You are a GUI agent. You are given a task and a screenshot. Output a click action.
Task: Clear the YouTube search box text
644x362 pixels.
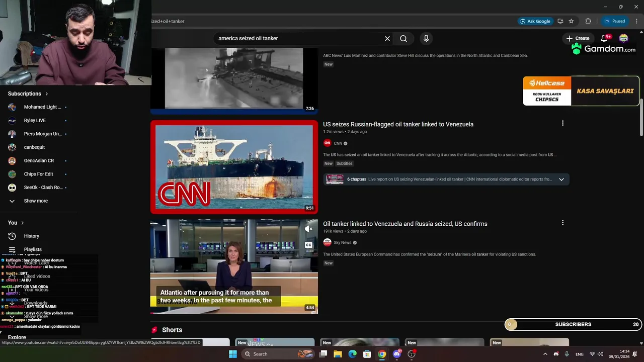387,38
